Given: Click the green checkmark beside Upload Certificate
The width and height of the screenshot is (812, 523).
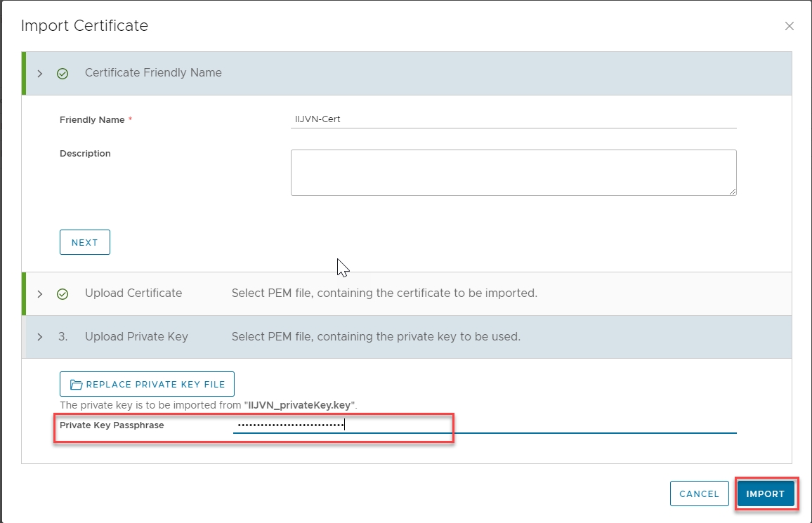Looking at the screenshot, I should (x=63, y=293).
